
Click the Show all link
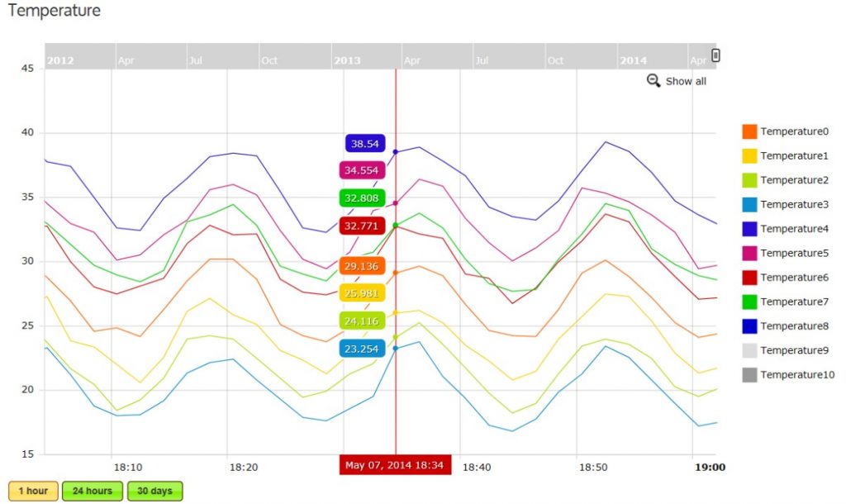[686, 82]
